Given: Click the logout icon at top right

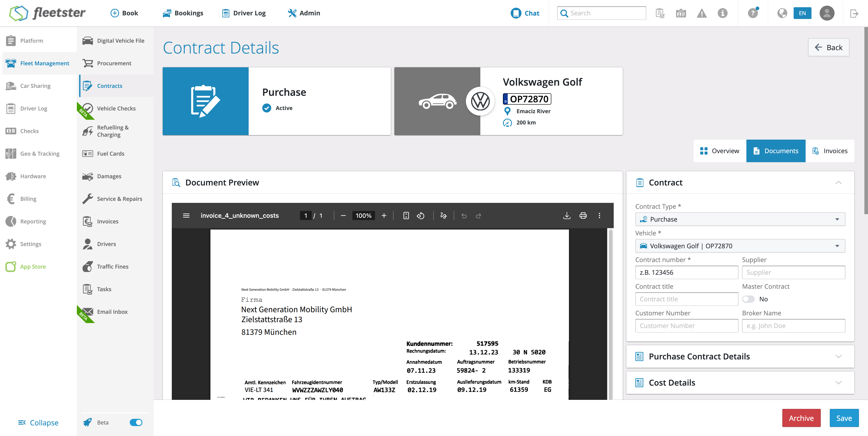Looking at the screenshot, I should 854,13.
